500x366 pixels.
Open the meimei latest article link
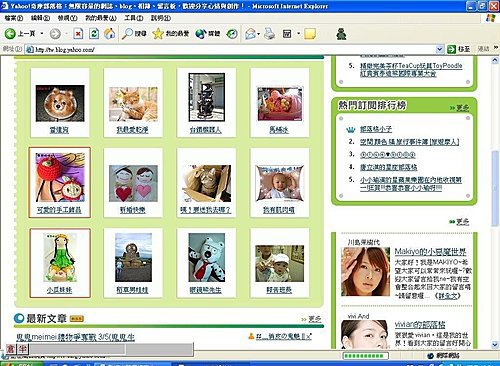pyautogui.click(x=76, y=337)
